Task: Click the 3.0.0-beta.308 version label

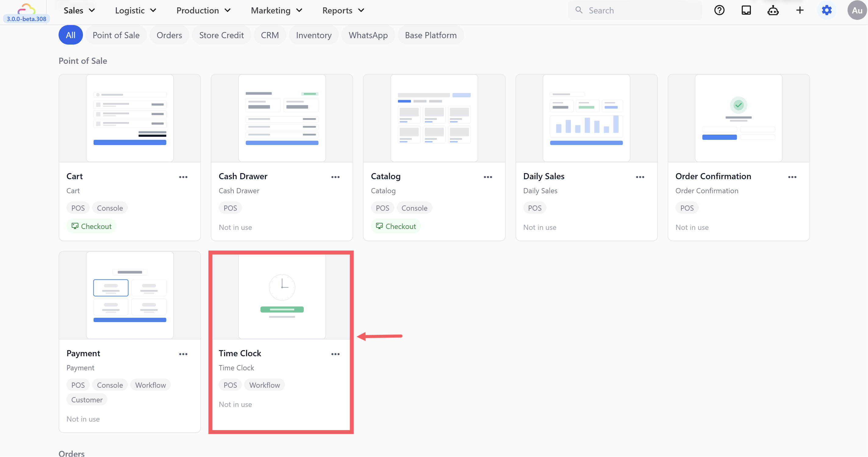Action: (x=26, y=19)
